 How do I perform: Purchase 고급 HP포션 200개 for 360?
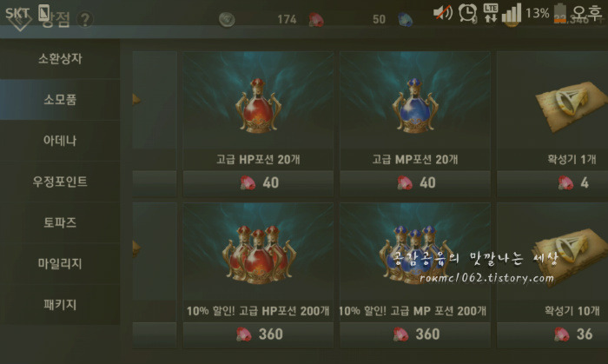[258, 334]
